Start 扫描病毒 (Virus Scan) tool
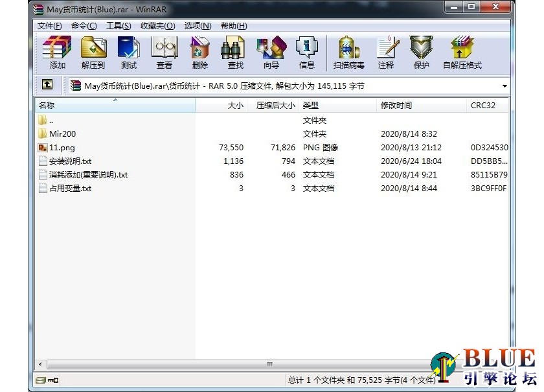Image resolution: width=544 pixels, height=392 pixels. point(348,52)
